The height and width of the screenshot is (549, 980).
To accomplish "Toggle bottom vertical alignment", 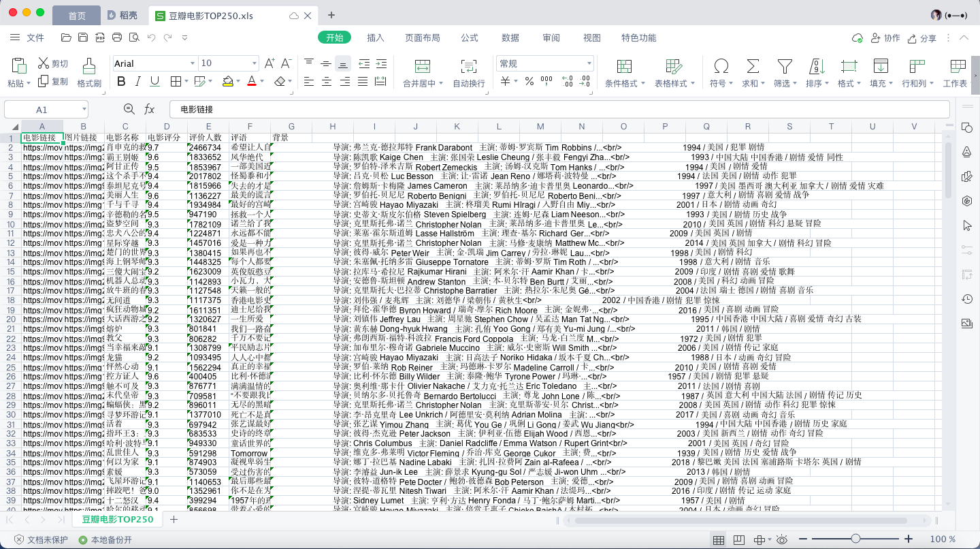I will click(x=344, y=63).
